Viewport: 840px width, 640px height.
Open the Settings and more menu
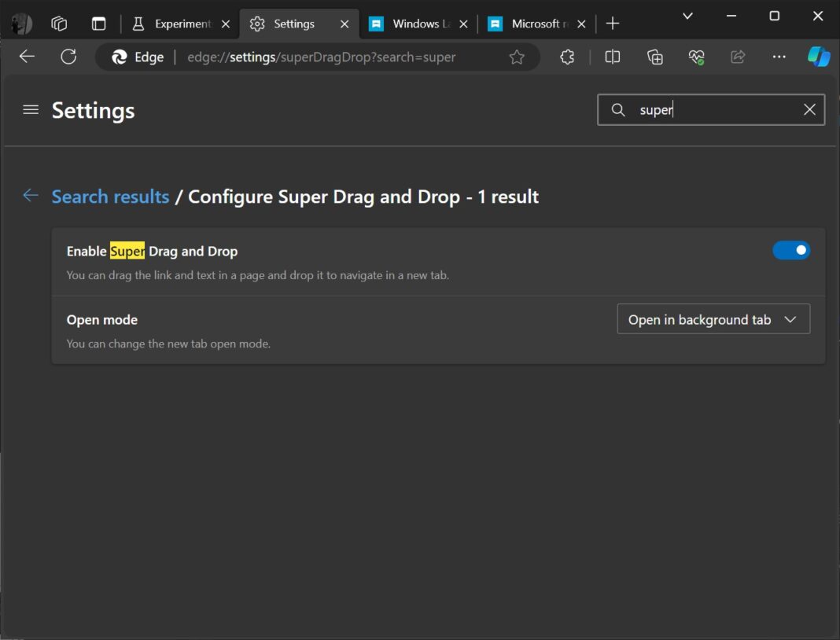click(779, 57)
